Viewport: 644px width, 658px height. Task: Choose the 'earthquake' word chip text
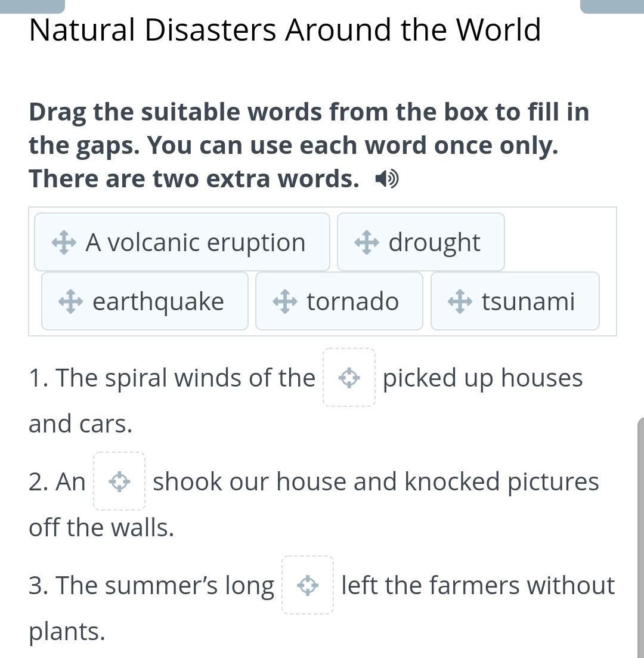click(x=158, y=302)
